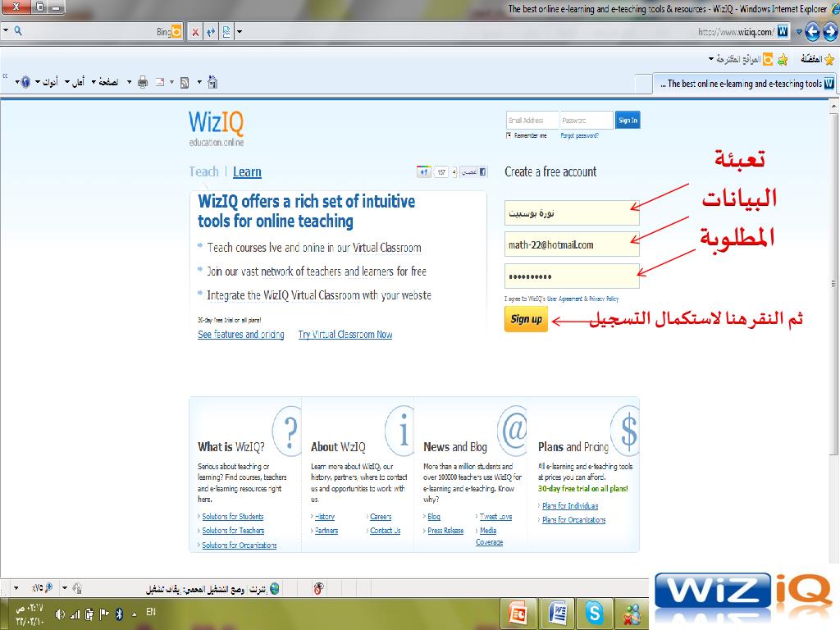Image resolution: width=840 pixels, height=630 pixels.
Task: Open the Print dropdown arrow
Action: pyautogui.click(x=129, y=82)
